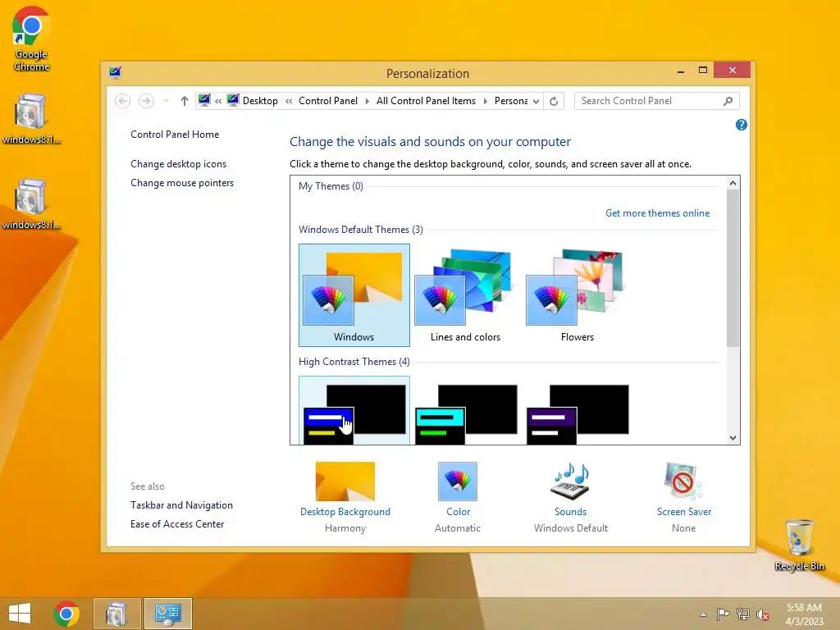Select the first windows8.1 desktop icon

pyautogui.click(x=31, y=119)
